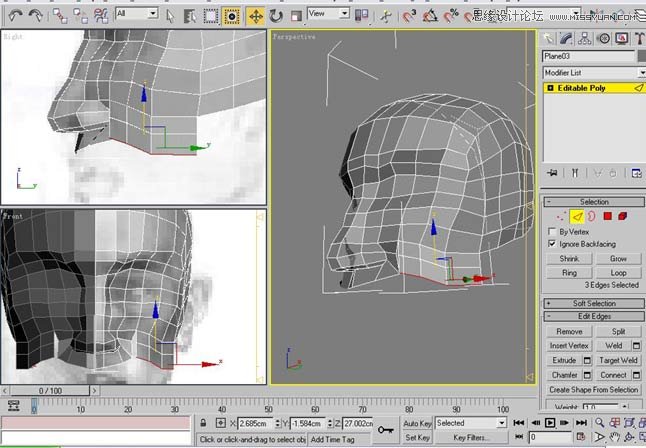Open the All selection filter dropdown
The image size is (646, 448).
[136, 14]
